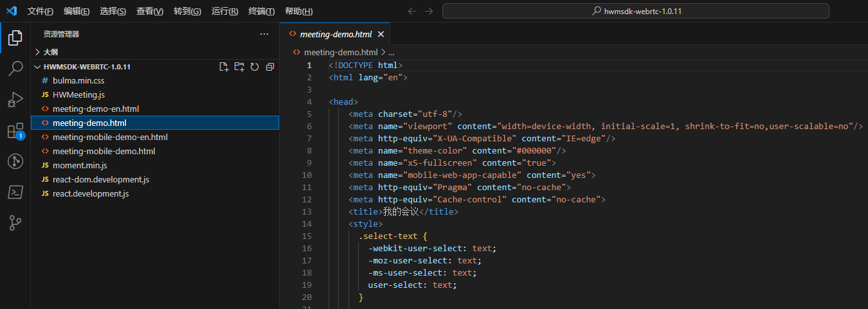Open the 运行(R) menu
The height and width of the screenshot is (309, 868).
[x=224, y=12]
